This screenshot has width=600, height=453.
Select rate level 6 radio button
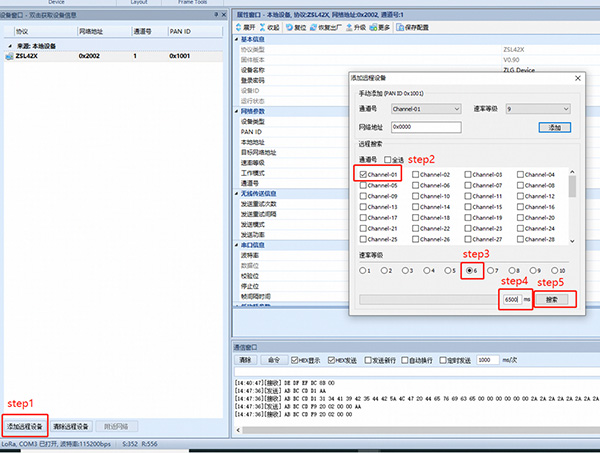point(468,270)
